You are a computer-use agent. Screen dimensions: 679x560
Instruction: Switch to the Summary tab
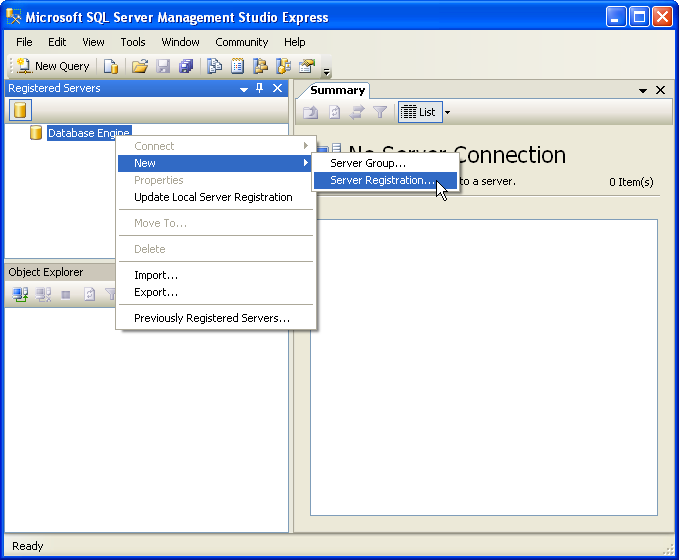tap(338, 90)
